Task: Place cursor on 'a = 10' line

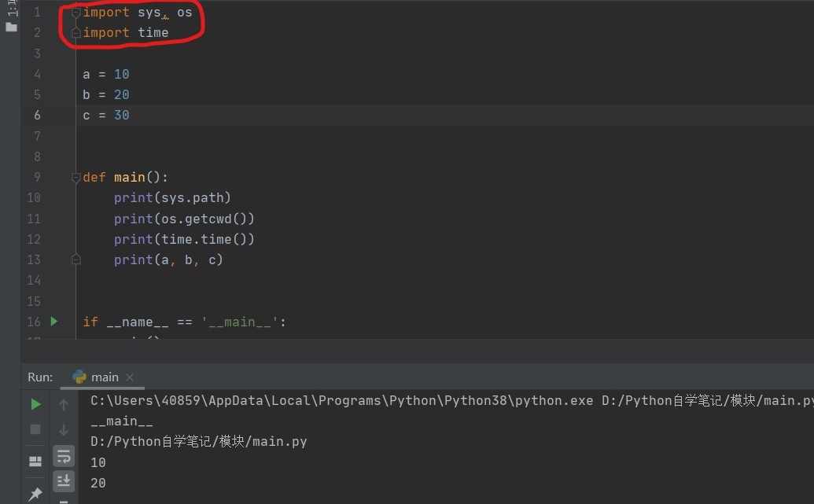Action: (x=106, y=74)
